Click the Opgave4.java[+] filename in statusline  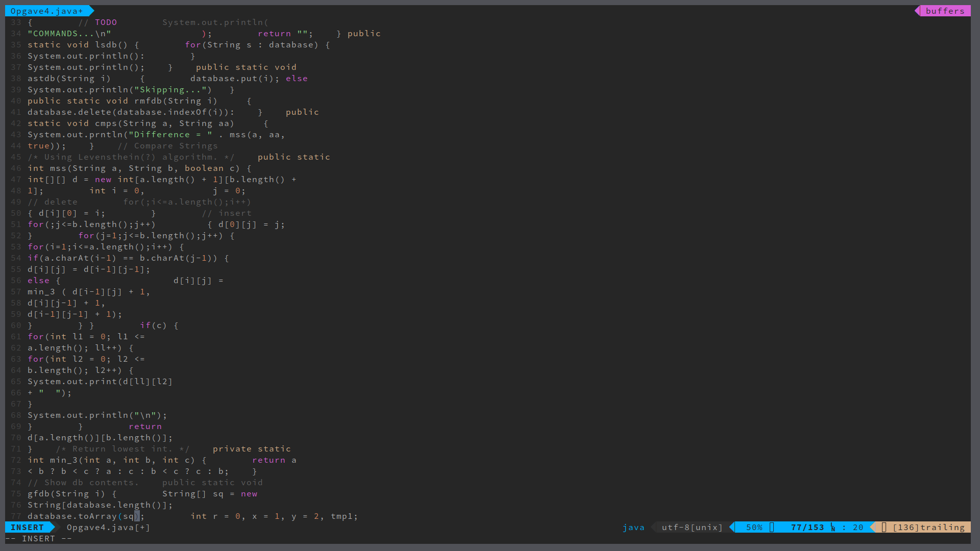point(108,528)
